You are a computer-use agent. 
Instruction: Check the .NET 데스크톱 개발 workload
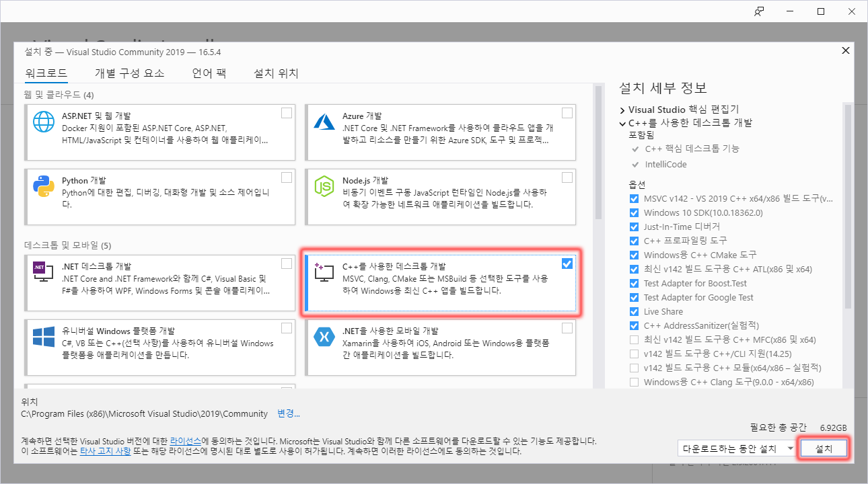coord(287,263)
